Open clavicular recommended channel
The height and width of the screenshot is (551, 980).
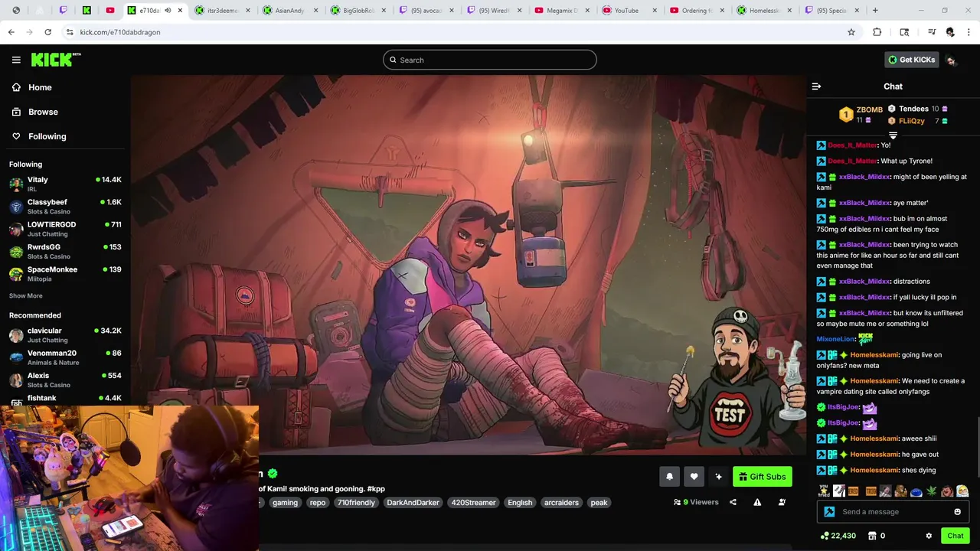[65, 335]
